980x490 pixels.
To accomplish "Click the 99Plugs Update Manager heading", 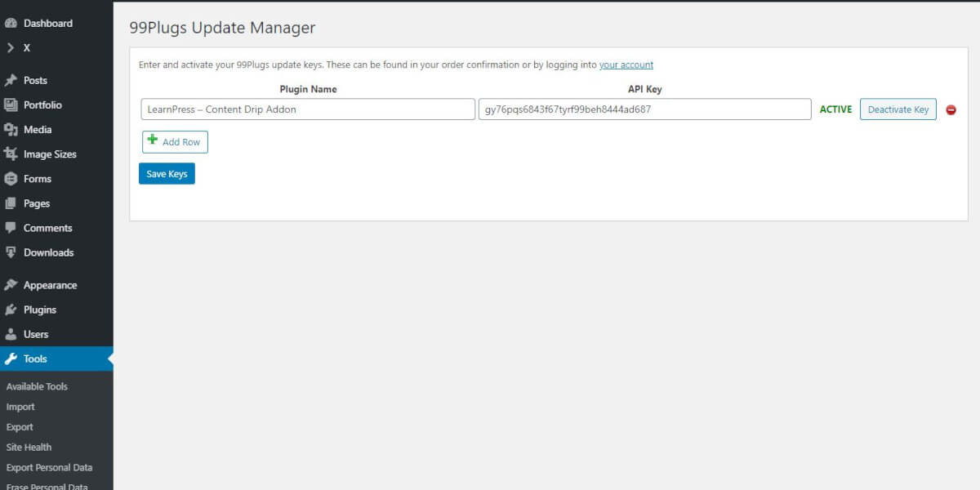I will 222,28.
